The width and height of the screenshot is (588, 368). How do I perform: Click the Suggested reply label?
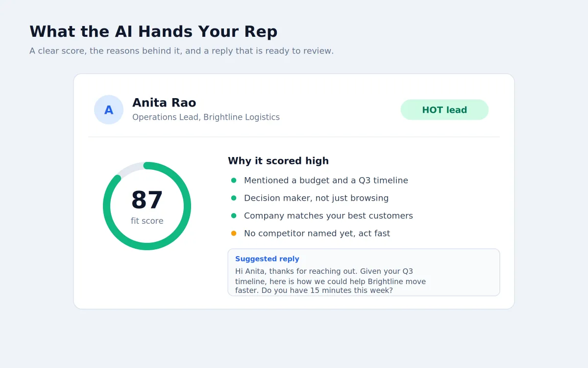point(267,259)
